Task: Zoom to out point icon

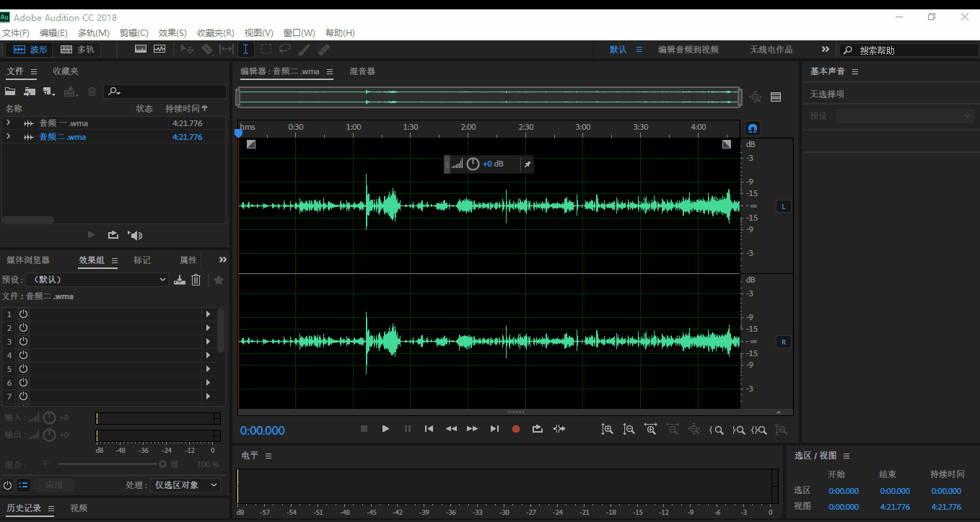Action: click(x=738, y=430)
